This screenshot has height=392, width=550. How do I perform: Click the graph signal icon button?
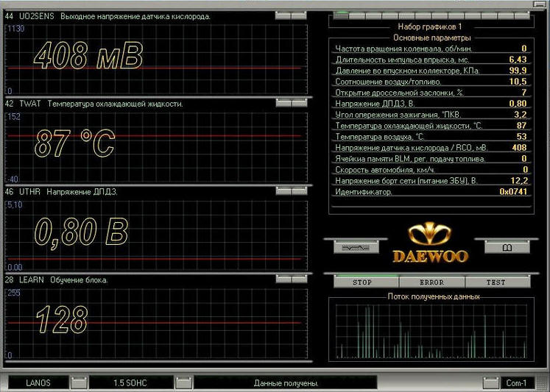356,248
